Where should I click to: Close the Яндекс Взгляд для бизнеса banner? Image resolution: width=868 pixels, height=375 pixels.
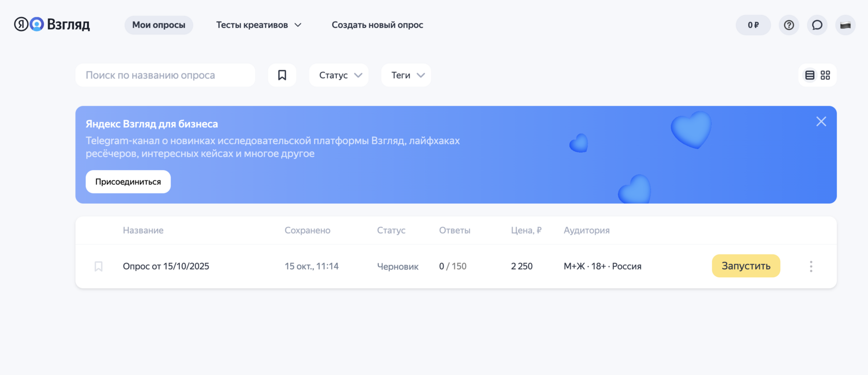pos(821,122)
